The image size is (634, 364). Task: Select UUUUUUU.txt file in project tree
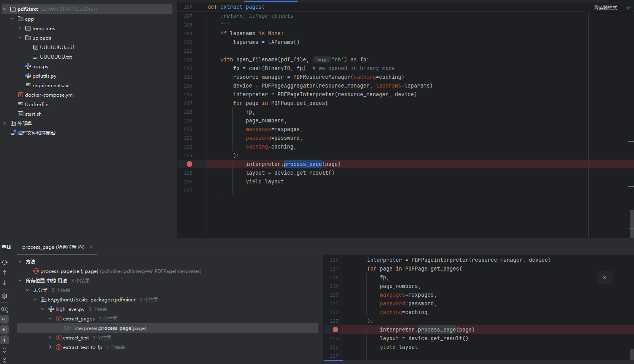(x=56, y=57)
